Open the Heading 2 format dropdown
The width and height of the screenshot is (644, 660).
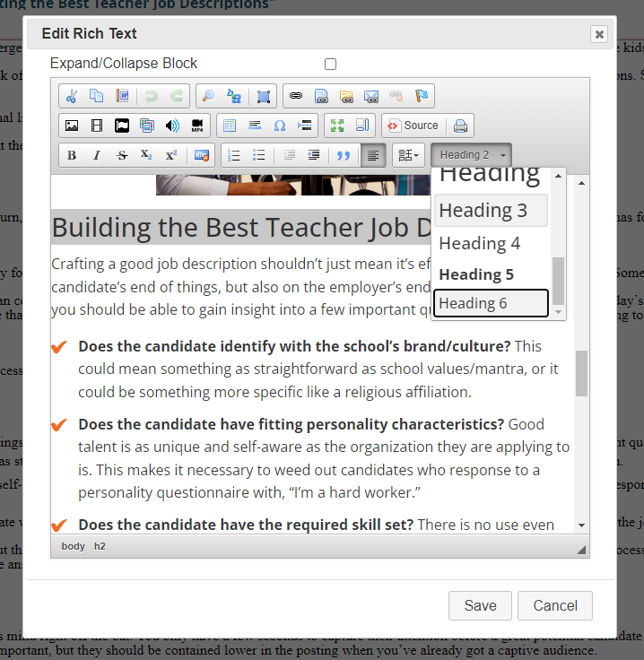[472, 155]
